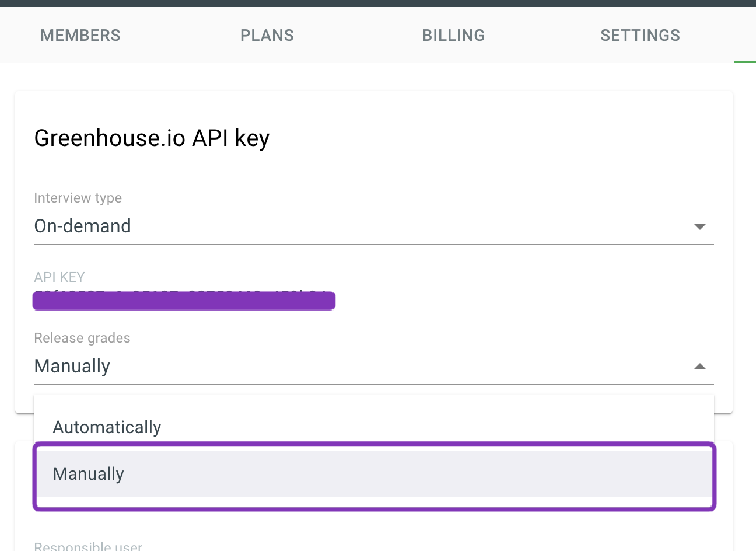Switch to the MEMBERS tab
The height and width of the screenshot is (551, 756).
click(80, 36)
